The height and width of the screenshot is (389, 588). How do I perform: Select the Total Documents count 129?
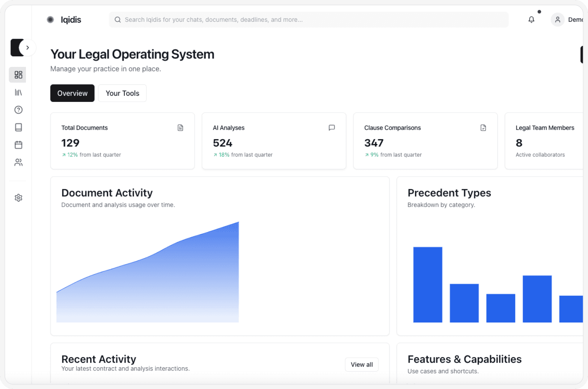pos(70,143)
